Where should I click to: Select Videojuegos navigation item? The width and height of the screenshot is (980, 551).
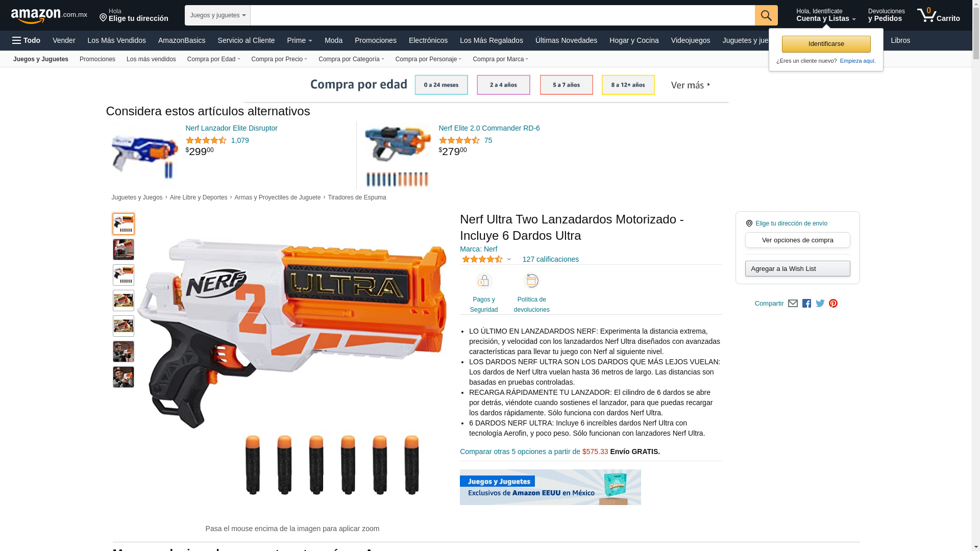pos(690,40)
